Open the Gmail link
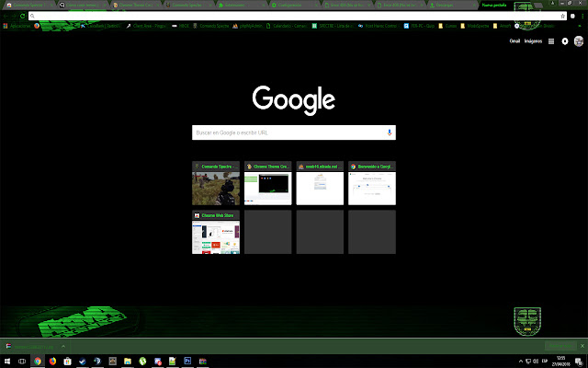 pos(514,41)
